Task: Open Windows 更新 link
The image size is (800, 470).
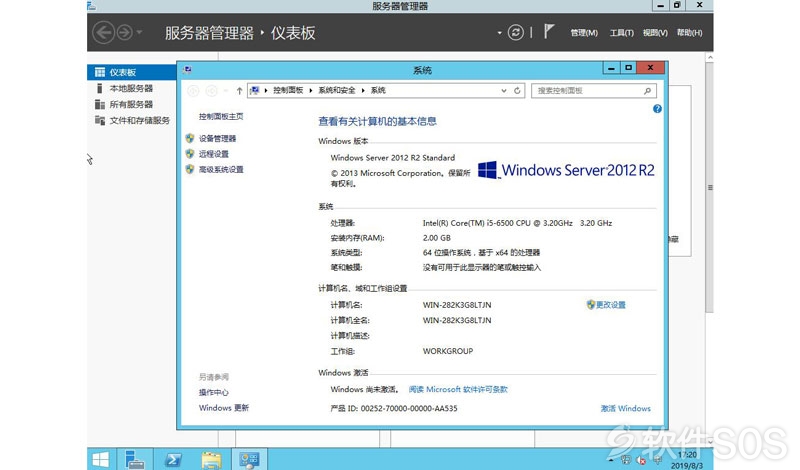Action: click(x=223, y=408)
